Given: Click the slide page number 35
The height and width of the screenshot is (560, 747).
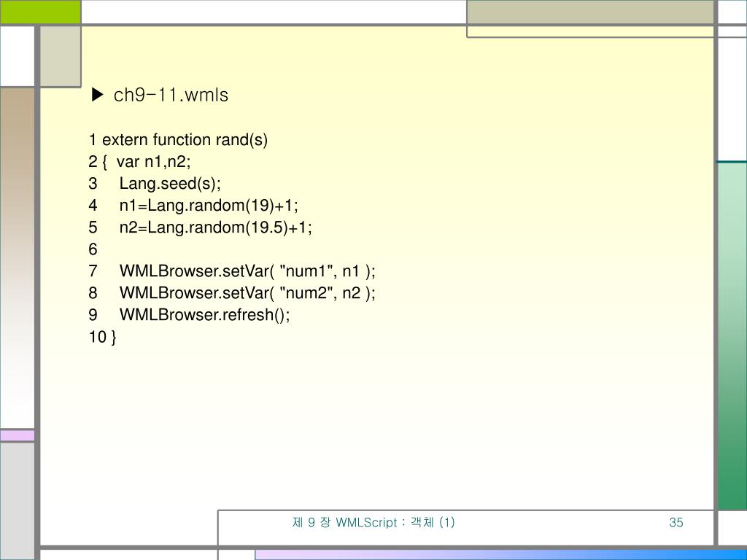Looking at the screenshot, I should click(x=676, y=522).
